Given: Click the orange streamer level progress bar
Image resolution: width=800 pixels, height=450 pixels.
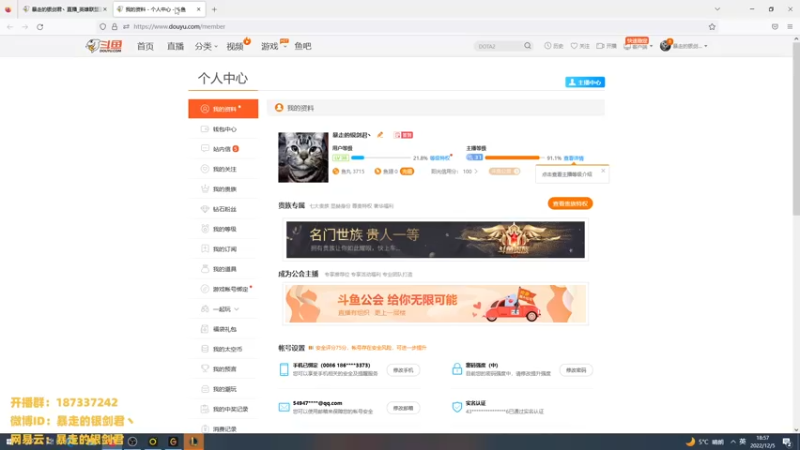Looking at the screenshot, I should (x=514, y=158).
